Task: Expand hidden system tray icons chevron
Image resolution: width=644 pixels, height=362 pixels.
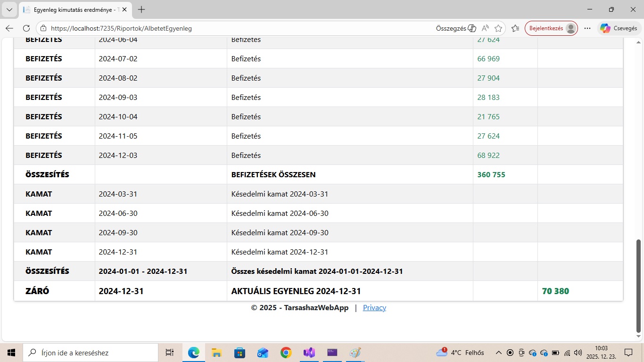Action: [x=498, y=353]
